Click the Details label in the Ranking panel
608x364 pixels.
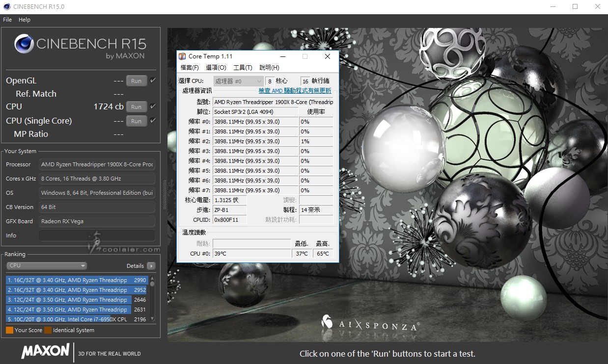tap(135, 266)
